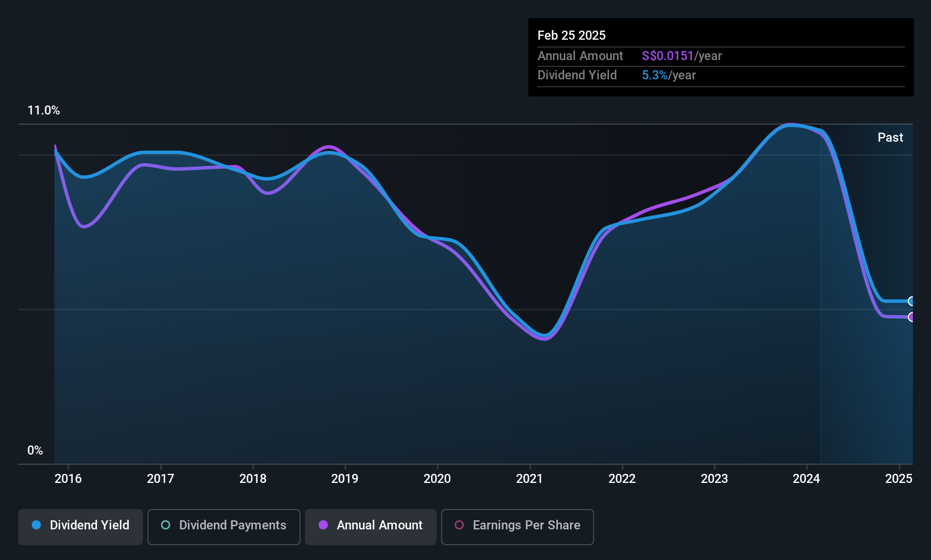Click the 'Past' region label

coord(890,137)
